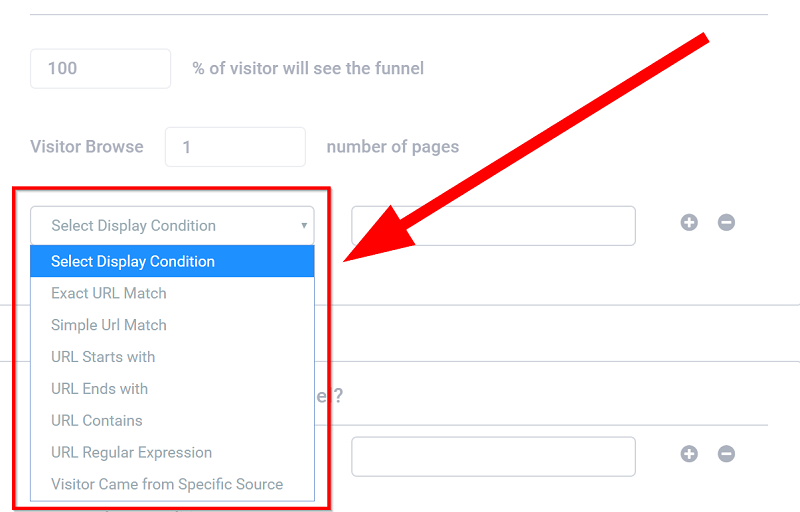Click the visitor percentage field showing 100
800x512 pixels.
[100, 68]
